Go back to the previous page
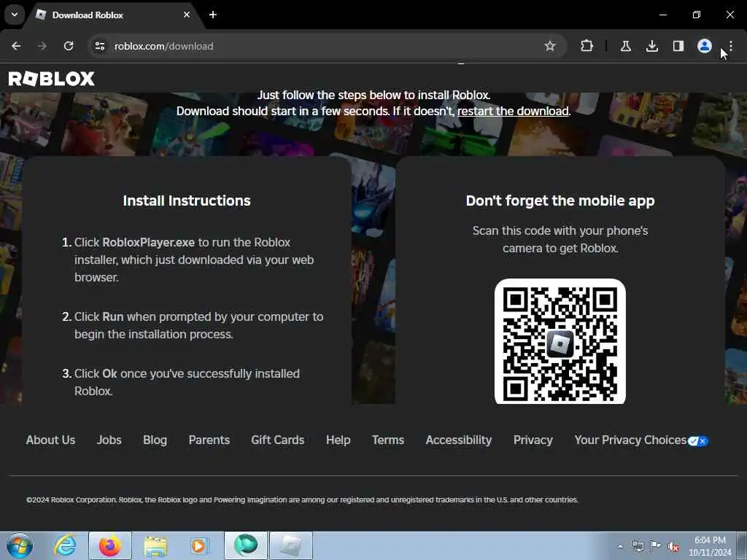 16,46
